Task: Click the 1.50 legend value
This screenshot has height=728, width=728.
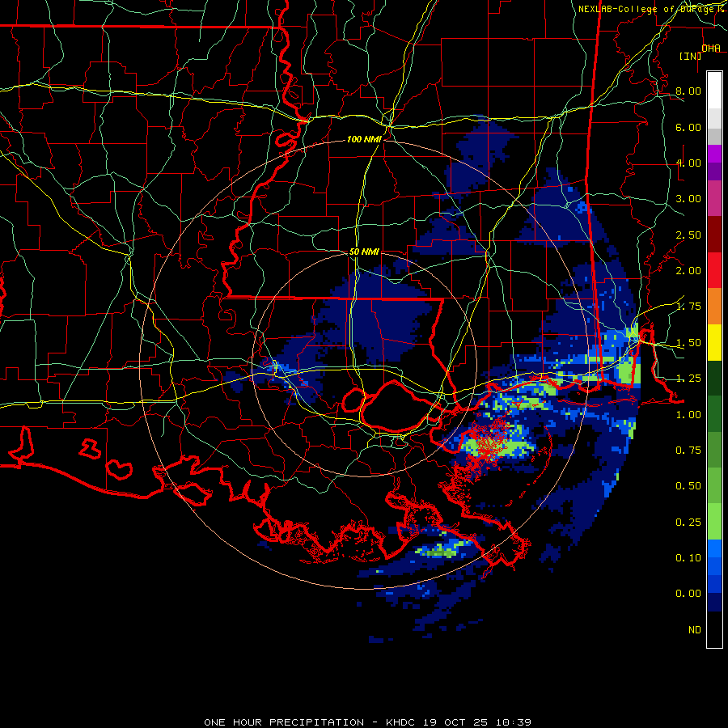Action: coord(688,343)
